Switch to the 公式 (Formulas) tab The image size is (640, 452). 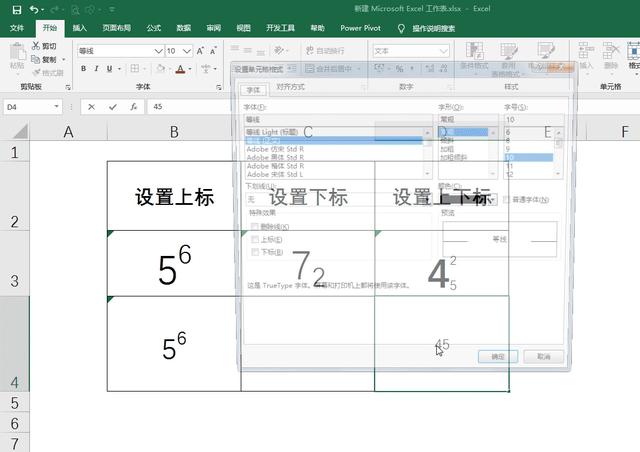point(153,28)
